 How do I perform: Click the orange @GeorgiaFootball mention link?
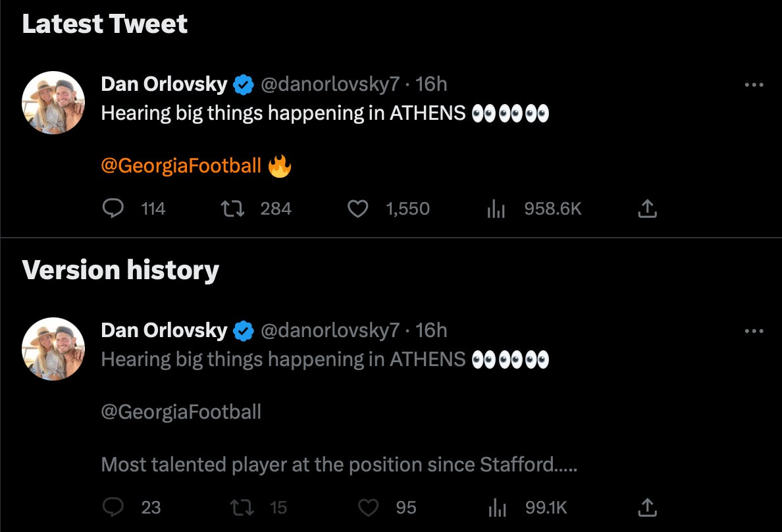(x=181, y=166)
